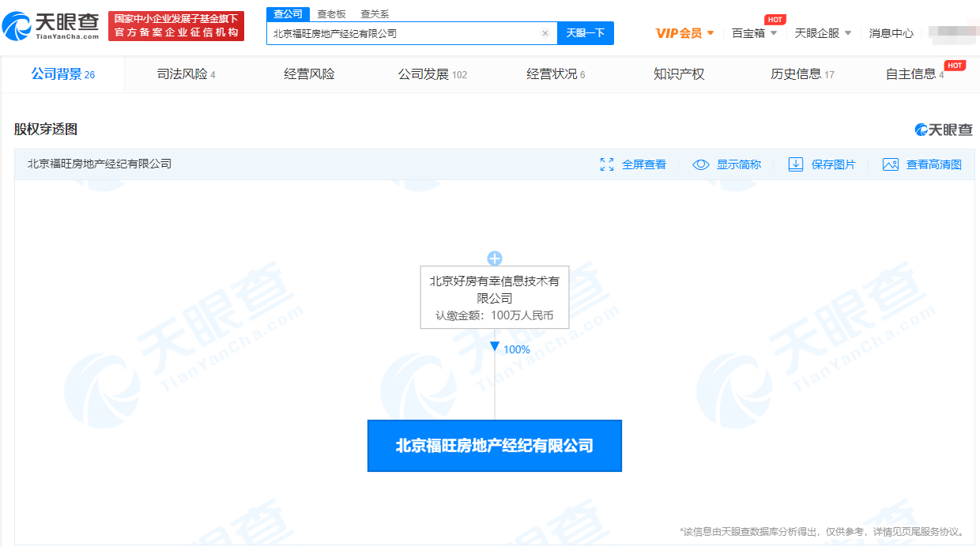Open the 百宝箱 dropdown
This screenshot has height=547, width=980.
click(754, 33)
